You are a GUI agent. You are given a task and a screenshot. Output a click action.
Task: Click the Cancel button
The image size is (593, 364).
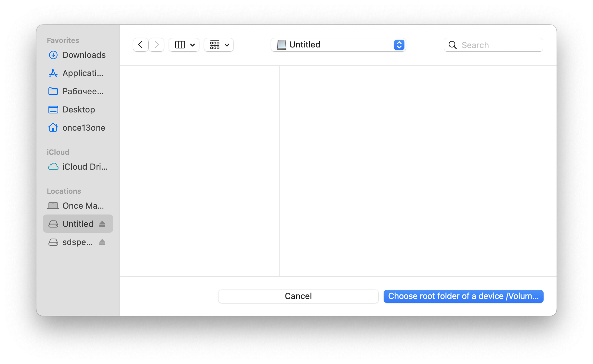click(298, 296)
